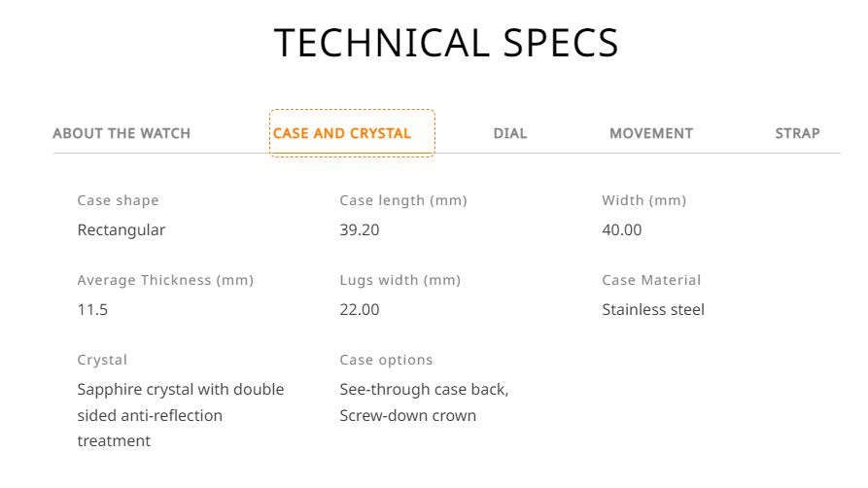
Task: Select the Case and Crystal tab
Action: click(x=352, y=133)
